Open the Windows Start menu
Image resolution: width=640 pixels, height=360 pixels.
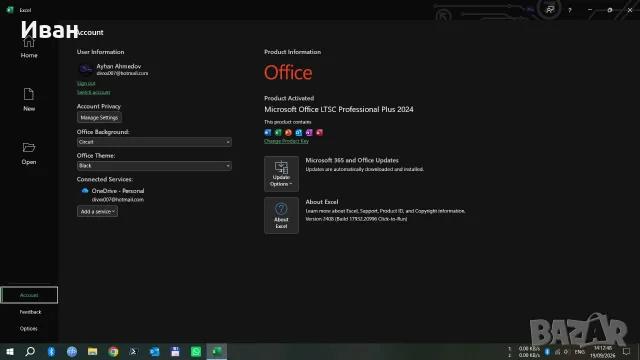10,351
